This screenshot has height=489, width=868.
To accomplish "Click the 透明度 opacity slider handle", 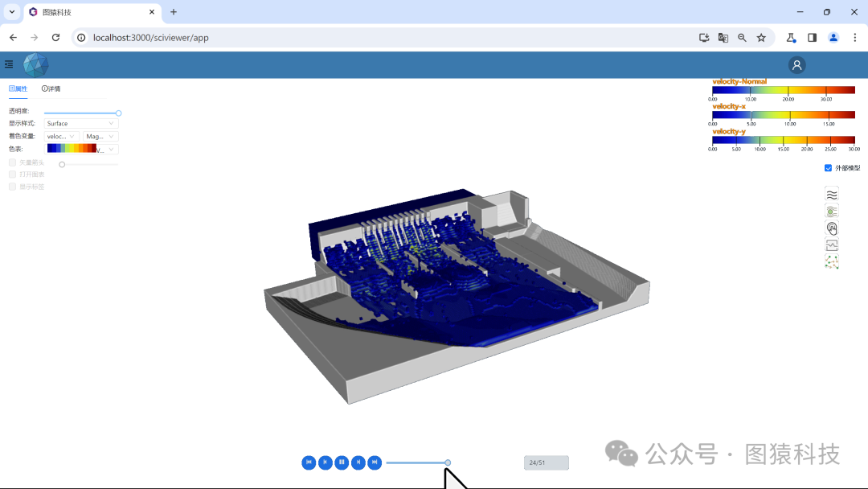I will (118, 113).
